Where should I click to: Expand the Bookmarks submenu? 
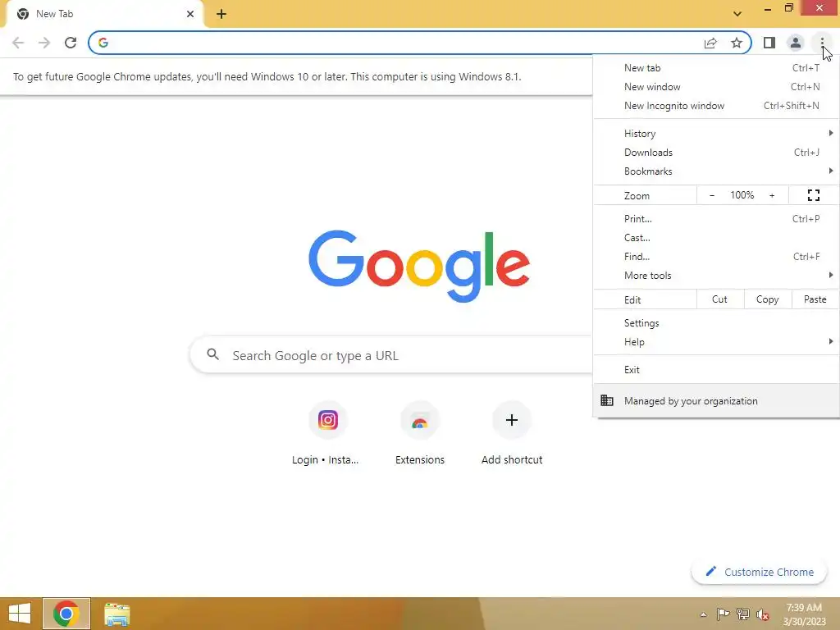716,171
